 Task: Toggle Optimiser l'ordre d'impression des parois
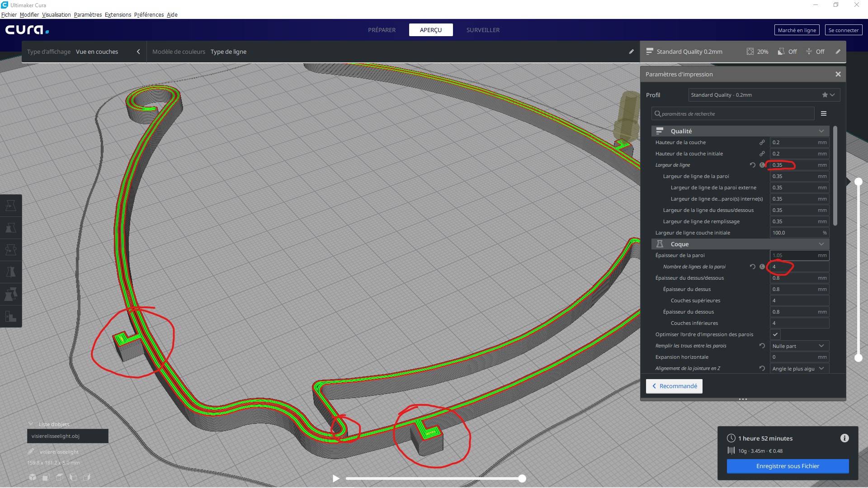click(775, 334)
